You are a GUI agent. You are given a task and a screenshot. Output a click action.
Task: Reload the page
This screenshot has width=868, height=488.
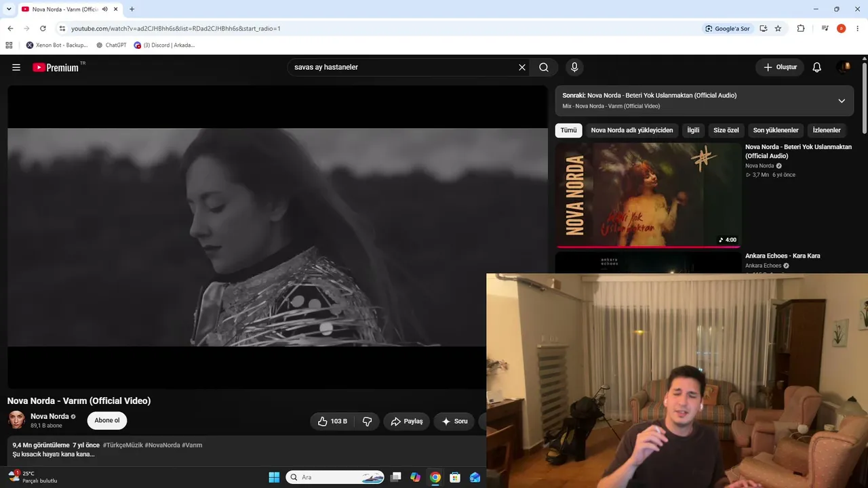coord(43,28)
